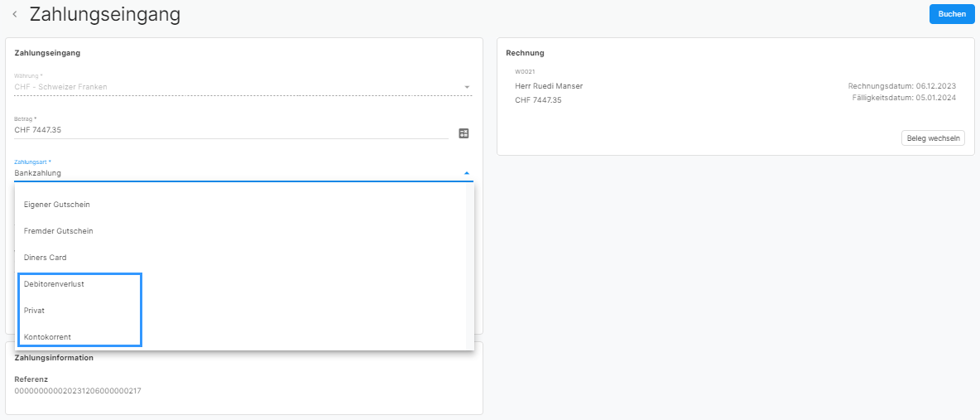Go back using the arrow beside Zahlungseingang
980x420 pixels.
(x=15, y=14)
